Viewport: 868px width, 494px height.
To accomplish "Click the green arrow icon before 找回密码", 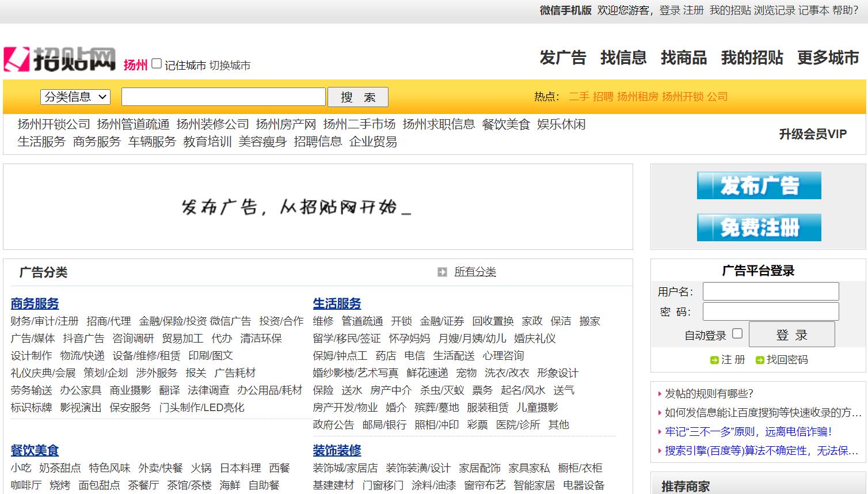I will (760, 360).
